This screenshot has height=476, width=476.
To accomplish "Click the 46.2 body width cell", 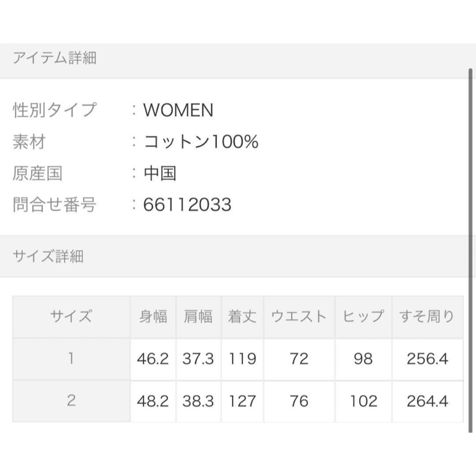I will [153, 359].
